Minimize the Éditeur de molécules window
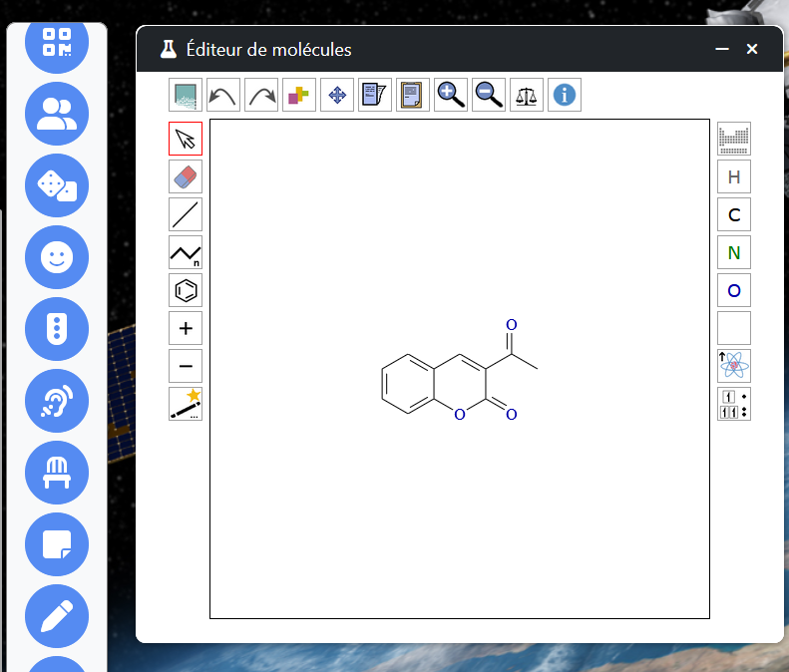This screenshot has width=789, height=672. [x=722, y=49]
